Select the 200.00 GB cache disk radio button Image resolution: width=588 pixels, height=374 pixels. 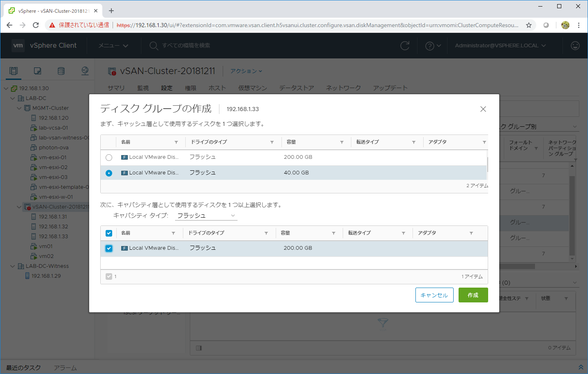tap(109, 158)
